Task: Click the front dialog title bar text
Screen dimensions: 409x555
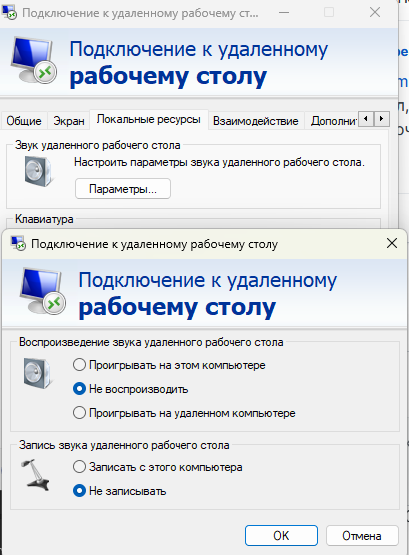Action: (155, 244)
